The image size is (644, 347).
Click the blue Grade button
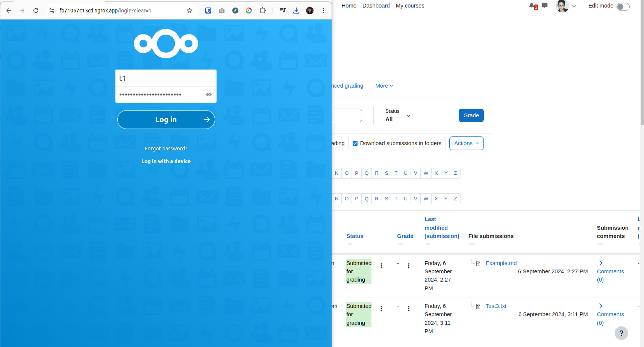(x=471, y=115)
